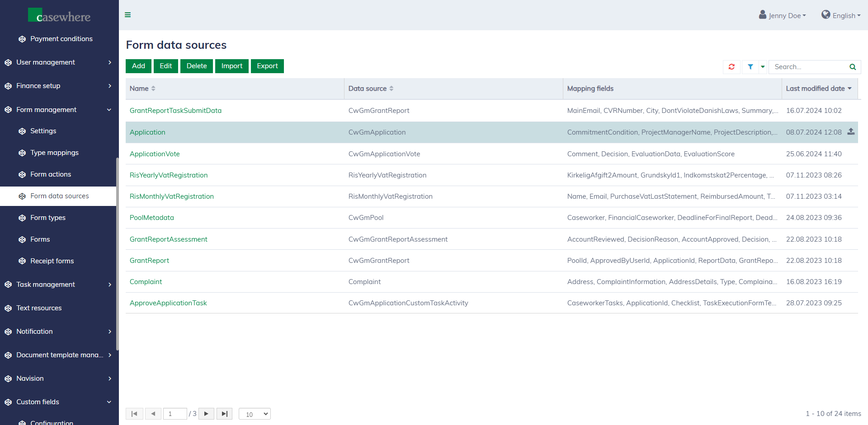Open Form types in the sidebar
The height and width of the screenshot is (425, 868).
(x=48, y=218)
